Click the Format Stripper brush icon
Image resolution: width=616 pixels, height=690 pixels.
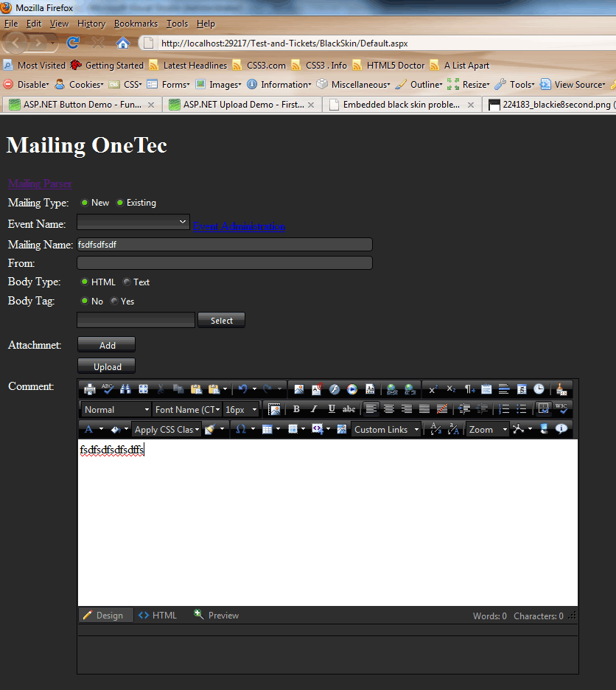tap(561, 389)
